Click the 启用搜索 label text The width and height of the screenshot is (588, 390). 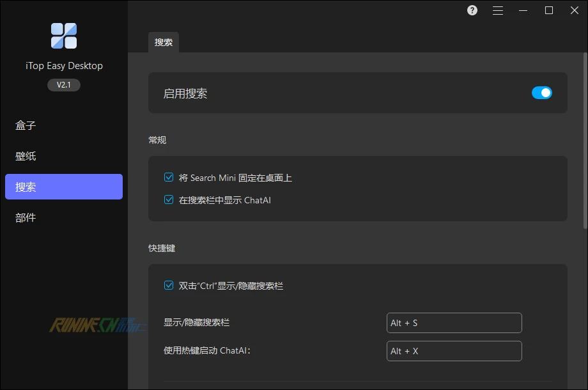(185, 93)
